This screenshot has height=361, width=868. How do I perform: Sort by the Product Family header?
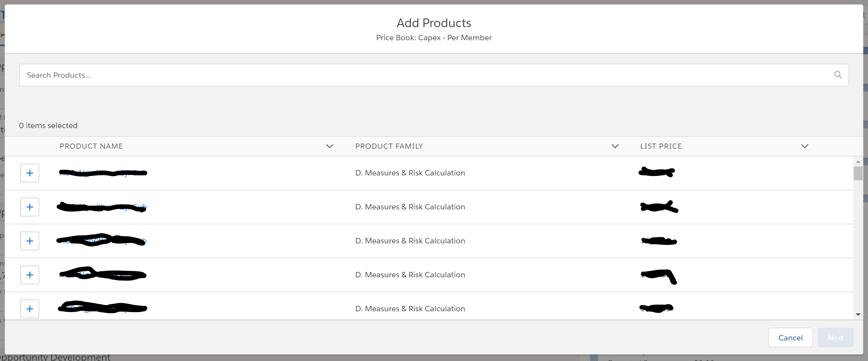click(x=389, y=146)
